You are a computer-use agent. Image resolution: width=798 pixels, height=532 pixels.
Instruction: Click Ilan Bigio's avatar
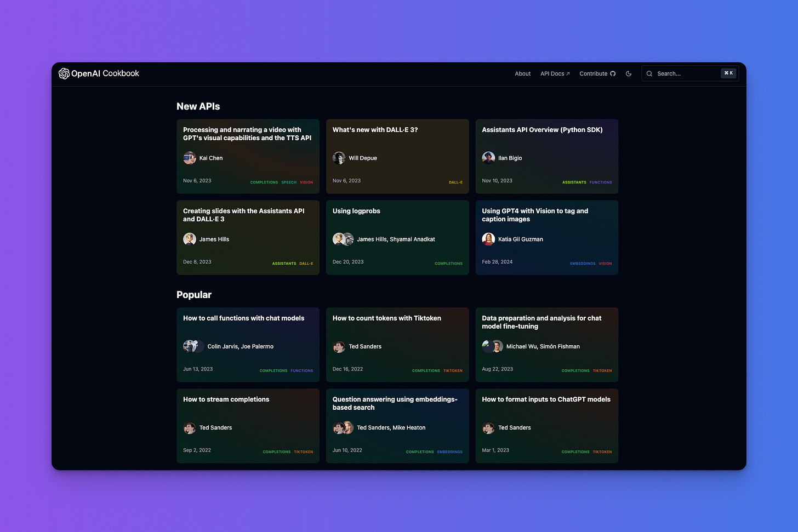coord(488,158)
